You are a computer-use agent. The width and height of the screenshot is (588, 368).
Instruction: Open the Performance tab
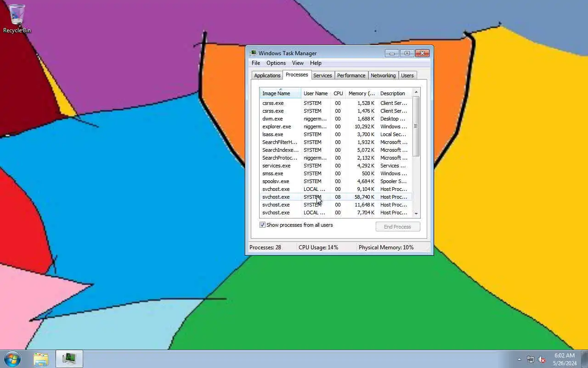coord(351,75)
